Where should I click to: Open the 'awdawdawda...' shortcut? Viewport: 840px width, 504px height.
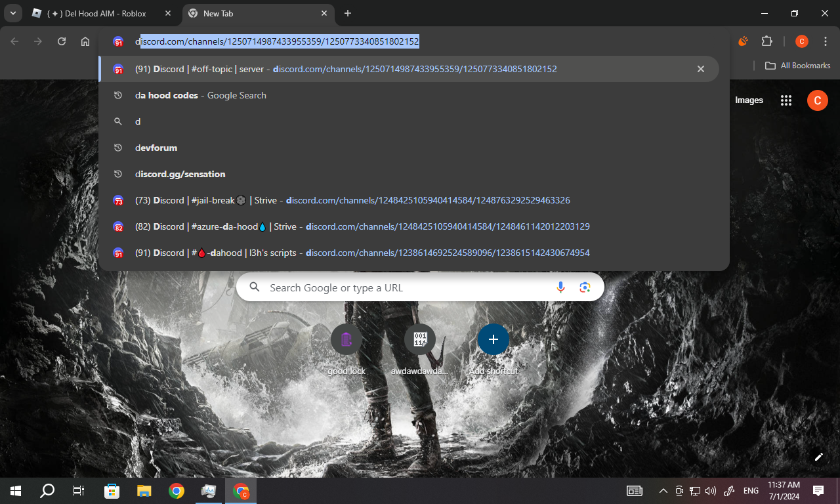[x=420, y=350]
